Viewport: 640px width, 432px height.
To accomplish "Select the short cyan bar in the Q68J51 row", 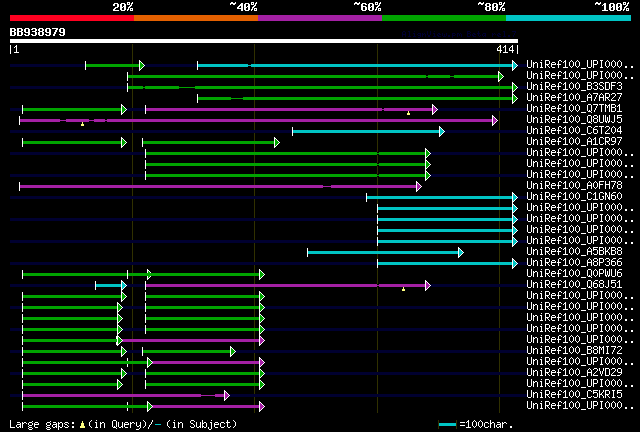I will point(111,286).
